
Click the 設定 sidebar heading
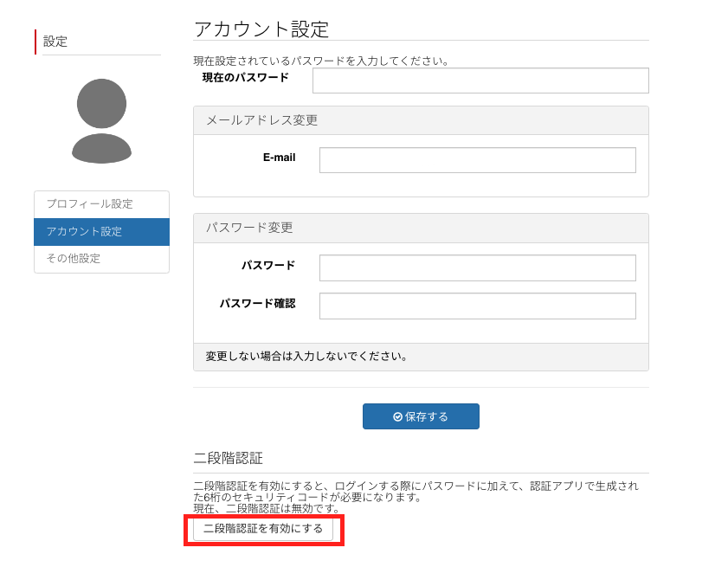pos(55,42)
